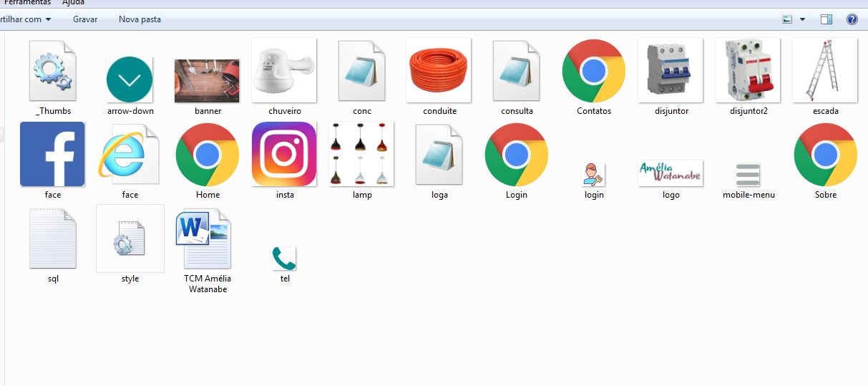
Task: Select the Contatos Chrome HTML file
Action: (x=594, y=71)
